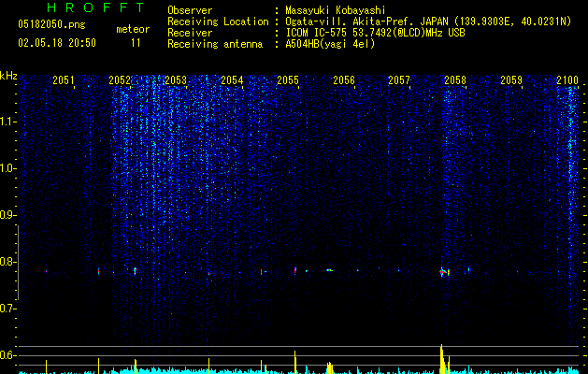The image size is (588, 374).
Task: Click the 2058 time marker
Action: coord(455,79)
